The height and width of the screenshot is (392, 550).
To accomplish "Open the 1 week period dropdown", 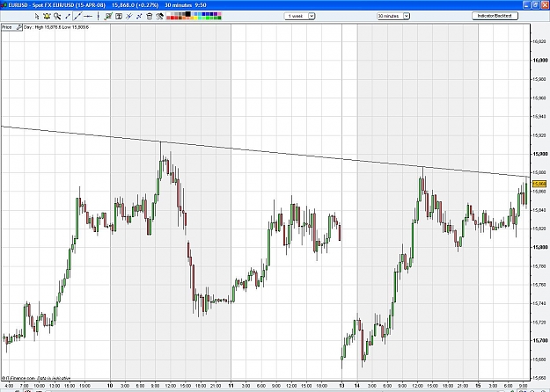I will tap(299, 16).
